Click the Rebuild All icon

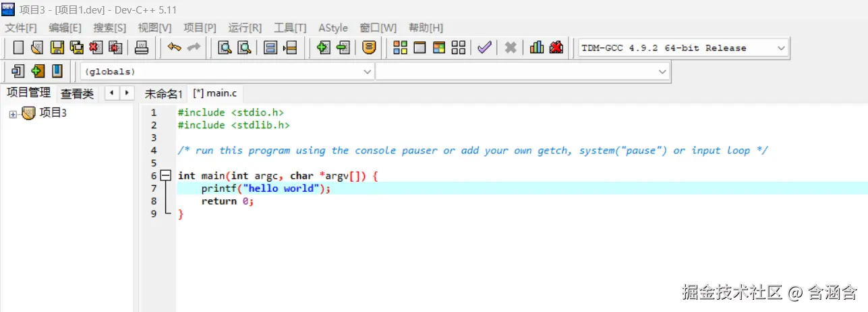459,48
